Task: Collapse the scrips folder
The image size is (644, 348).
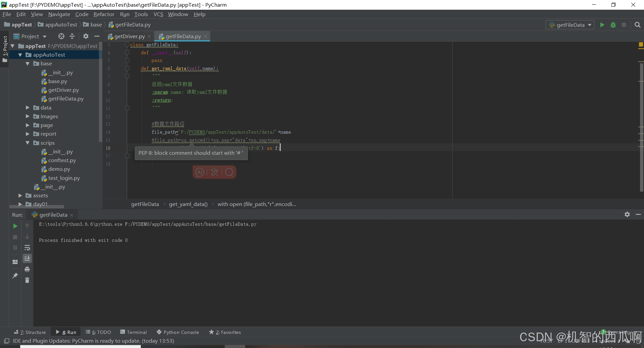Action: [28, 143]
